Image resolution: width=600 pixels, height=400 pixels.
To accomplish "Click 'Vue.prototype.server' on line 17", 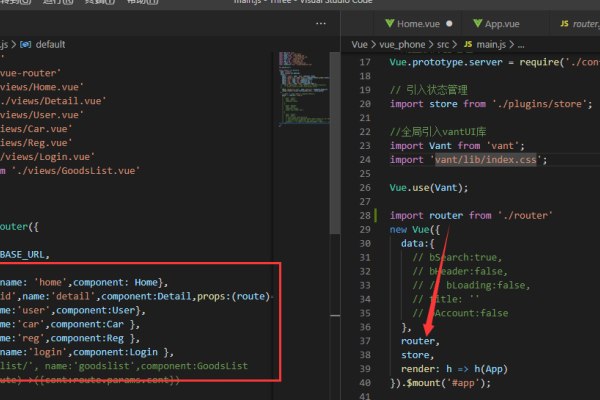I will point(446,62).
